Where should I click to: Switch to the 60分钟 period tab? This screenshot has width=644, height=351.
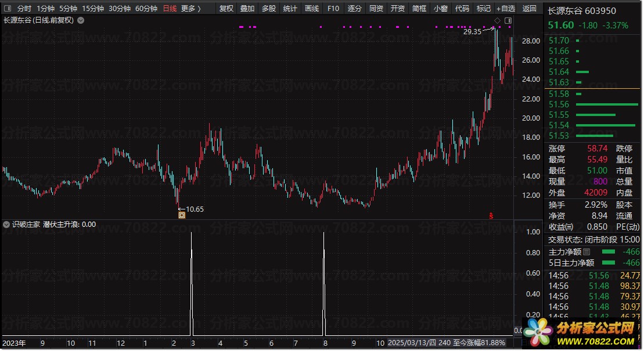146,9
